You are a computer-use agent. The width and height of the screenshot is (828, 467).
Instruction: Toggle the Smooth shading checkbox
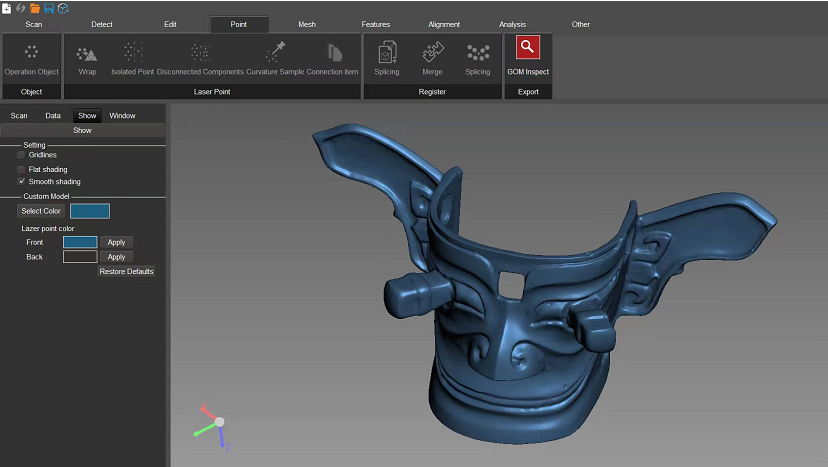[x=21, y=181]
